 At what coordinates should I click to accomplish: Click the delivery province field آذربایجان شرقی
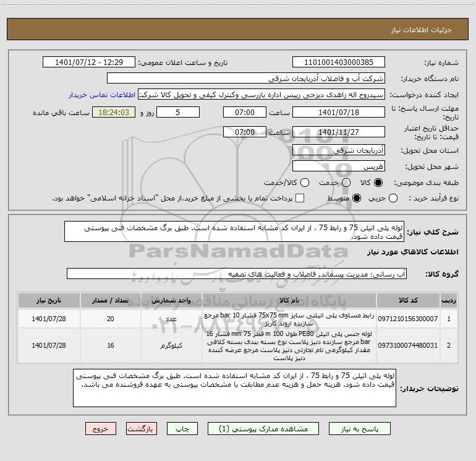[339, 150]
